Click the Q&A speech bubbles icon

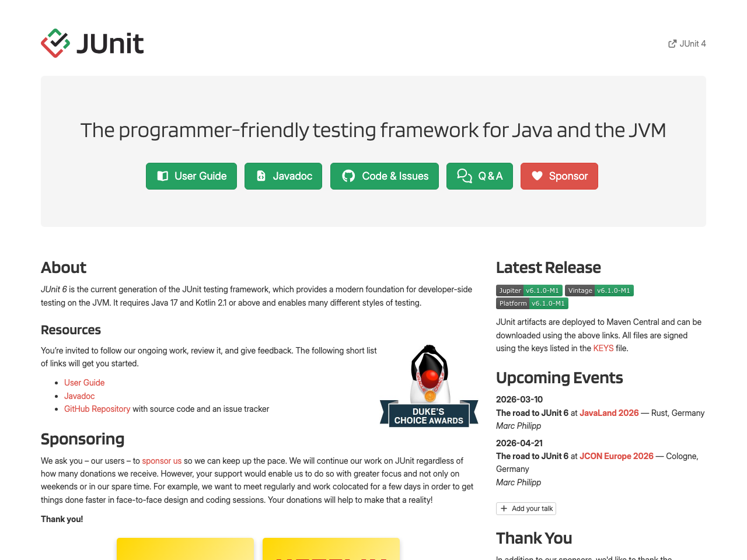point(464,176)
